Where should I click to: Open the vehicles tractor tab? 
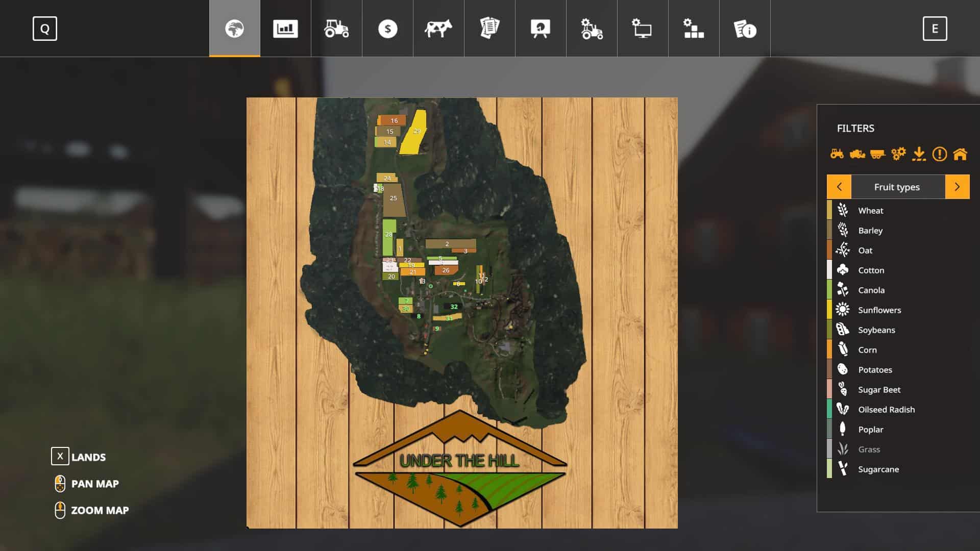point(336,29)
